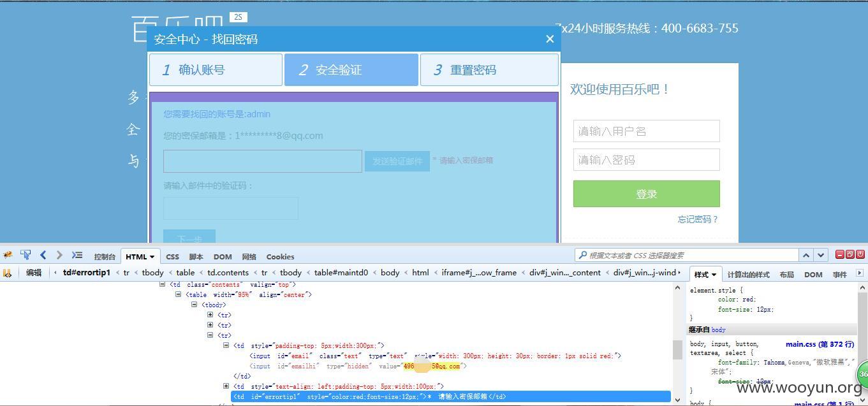The image size is (868, 406).
Task: Focus the email verification code field
Action: click(x=231, y=208)
